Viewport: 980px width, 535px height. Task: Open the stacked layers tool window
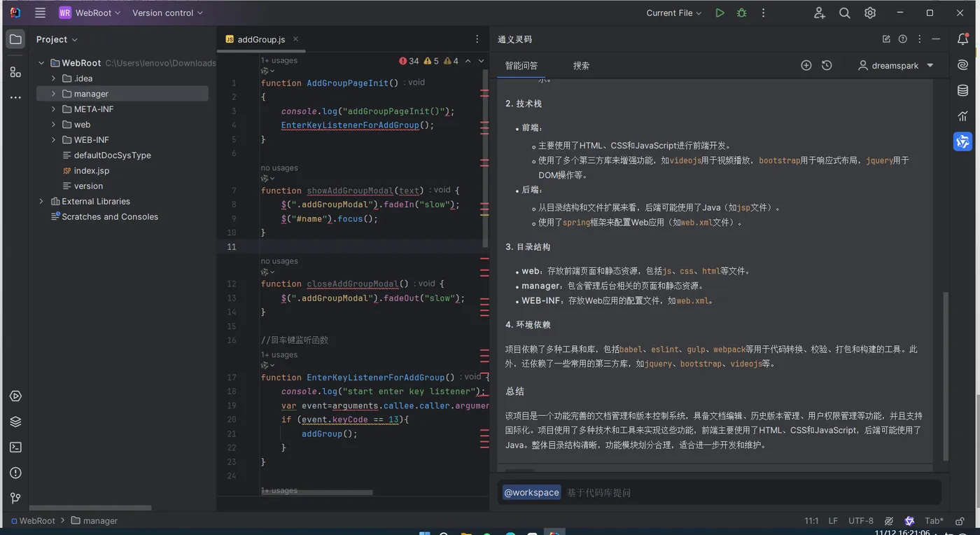coord(15,422)
